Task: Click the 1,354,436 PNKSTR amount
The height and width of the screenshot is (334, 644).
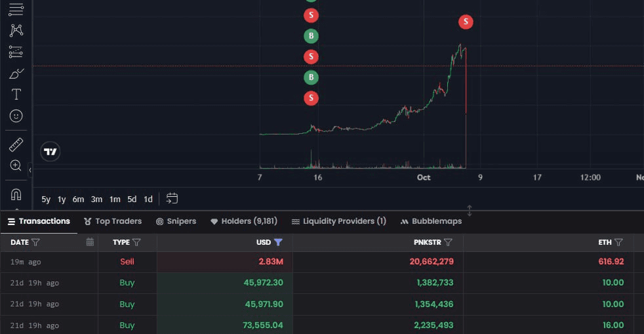Action: (434, 304)
